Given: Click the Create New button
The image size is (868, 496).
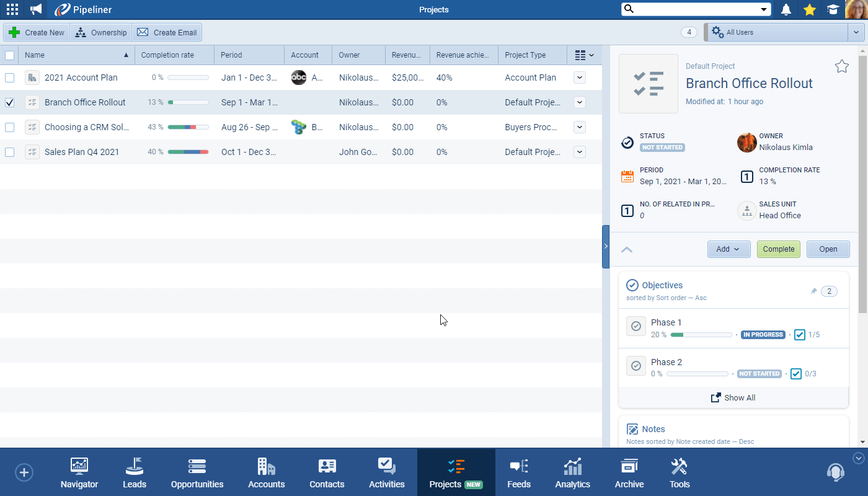Looking at the screenshot, I should [x=36, y=32].
